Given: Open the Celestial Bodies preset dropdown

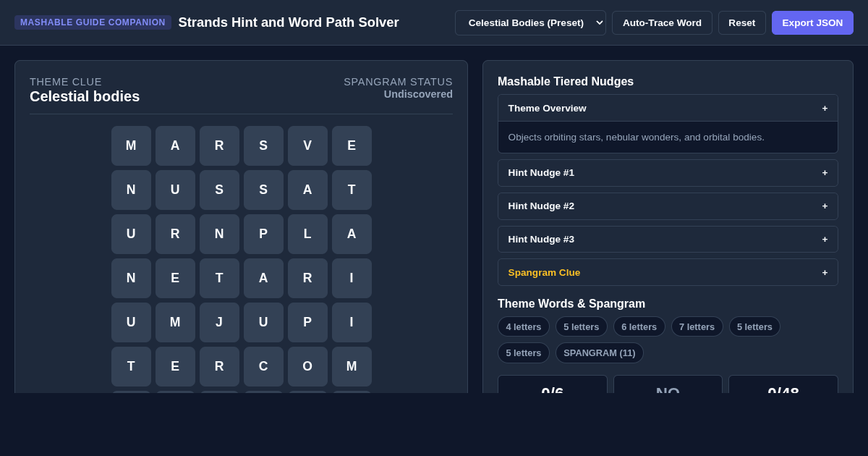Looking at the screenshot, I should click(530, 22).
